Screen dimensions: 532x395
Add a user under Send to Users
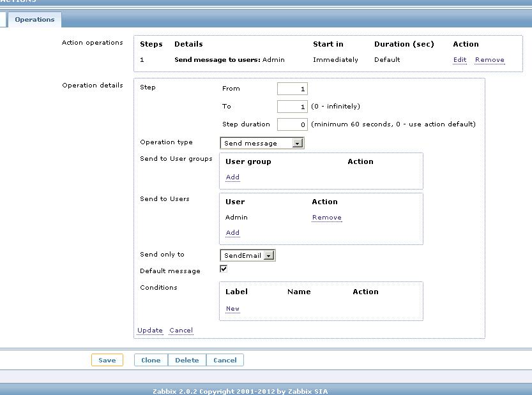[232, 233]
